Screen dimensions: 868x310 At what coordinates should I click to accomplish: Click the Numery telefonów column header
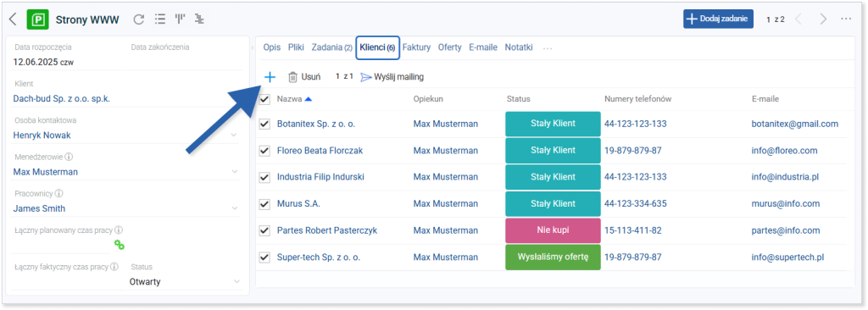[637, 99]
